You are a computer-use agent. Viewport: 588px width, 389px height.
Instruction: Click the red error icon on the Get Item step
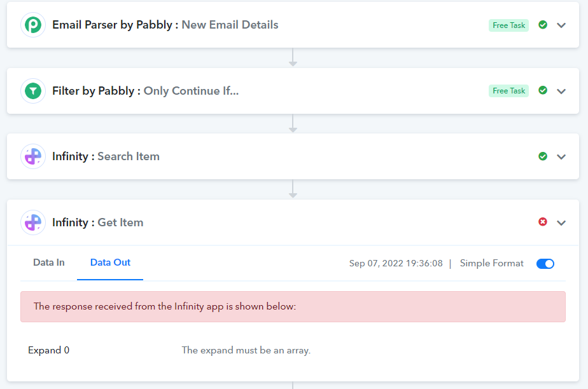tap(543, 222)
